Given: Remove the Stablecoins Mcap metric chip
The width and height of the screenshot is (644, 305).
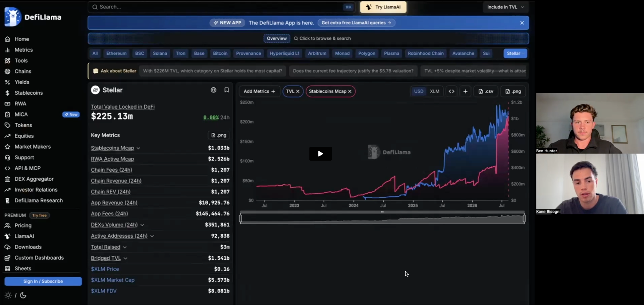Looking at the screenshot, I should click(350, 91).
